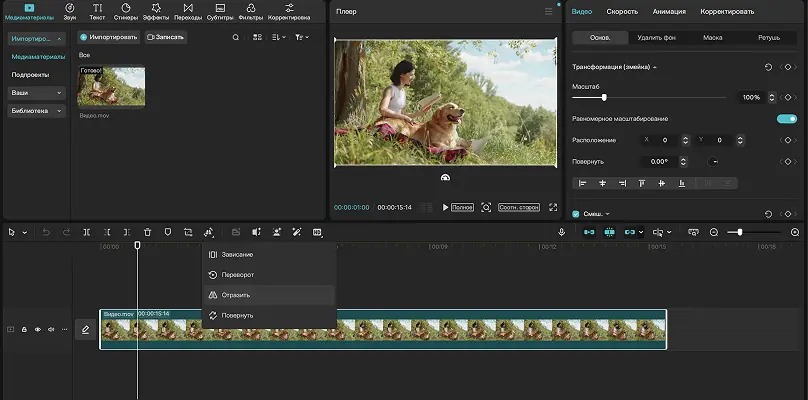Click the Записать record button

(165, 37)
